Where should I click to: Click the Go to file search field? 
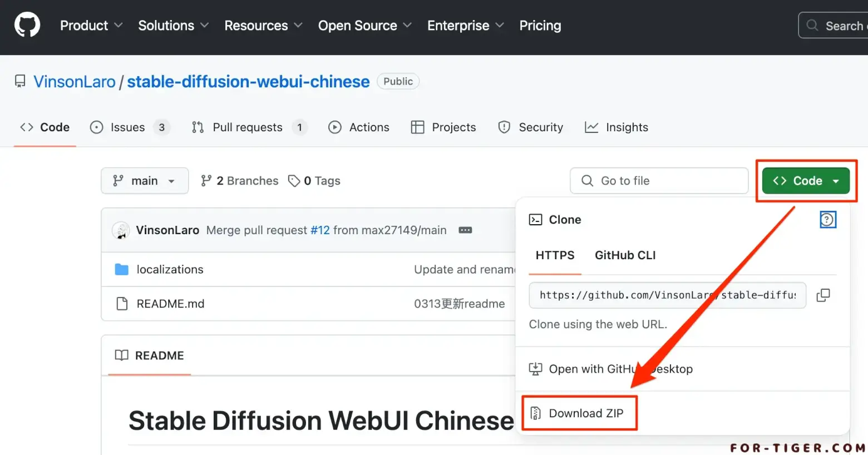pyautogui.click(x=659, y=181)
